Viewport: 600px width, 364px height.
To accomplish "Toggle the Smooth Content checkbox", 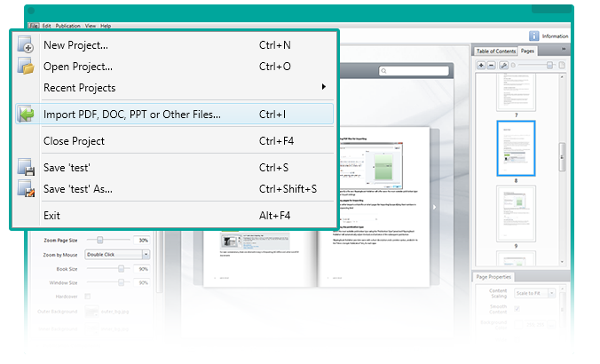I will tap(517, 308).
